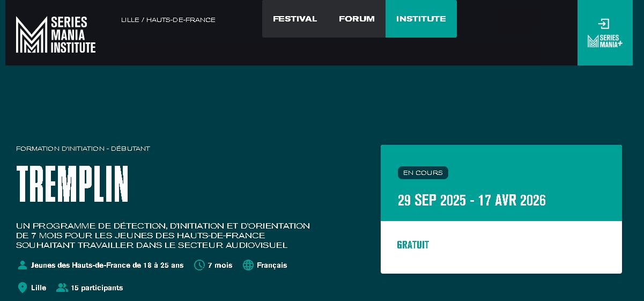Click the Series Mania Institute logo

pos(56,35)
